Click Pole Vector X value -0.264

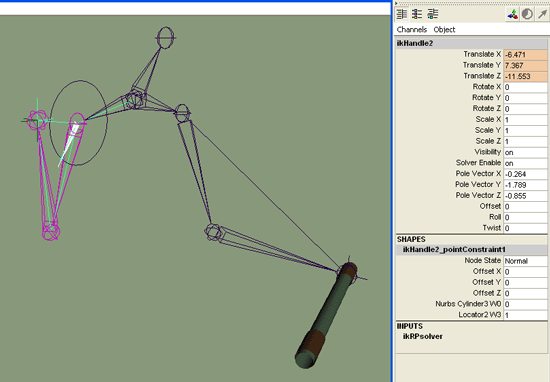click(525, 174)
